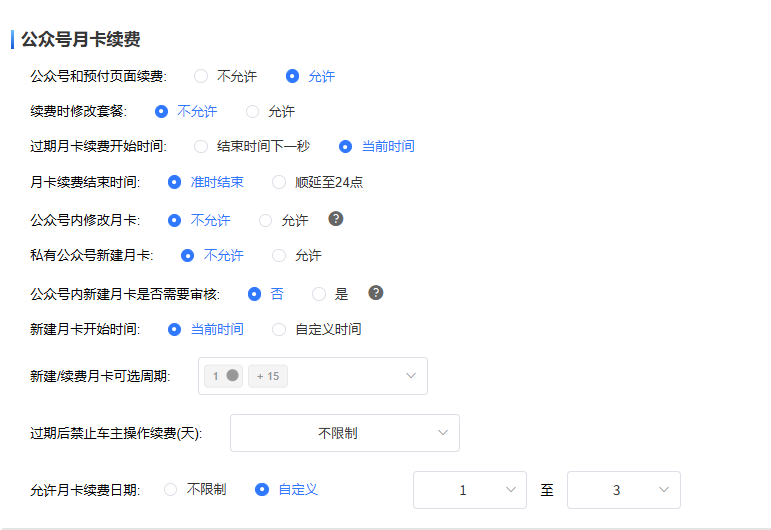This screenshot has width=771, height=530.
Task: Expand 新建/续费月卡可选周期 dropdown arrow
Action: point(411,376)
